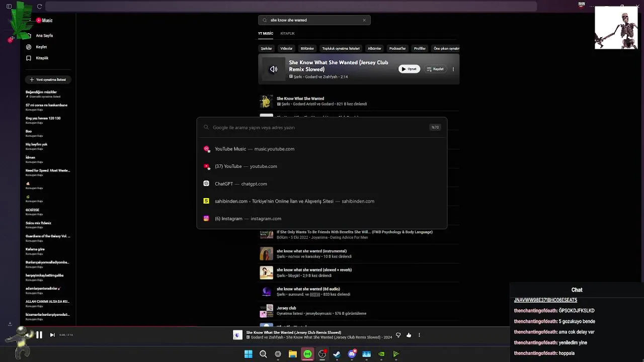The height and width of the screenshot is (362, 644).
Task: Click the search field containing 'she know she wanted'
Action: [314, 20]
